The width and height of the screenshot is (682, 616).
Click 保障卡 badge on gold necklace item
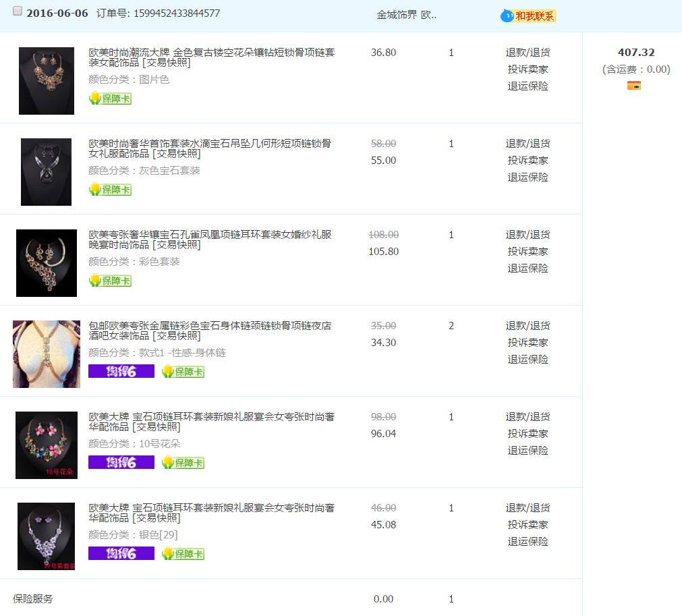click(110, 99)
